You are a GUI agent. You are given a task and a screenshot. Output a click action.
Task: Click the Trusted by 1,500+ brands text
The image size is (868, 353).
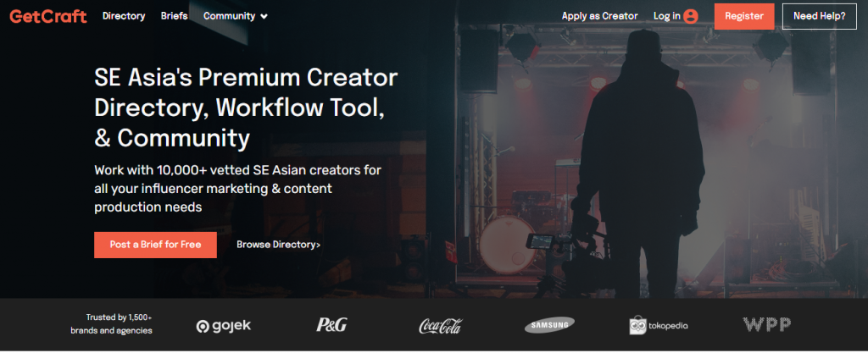pyautogui.click(x=111, y=324)
